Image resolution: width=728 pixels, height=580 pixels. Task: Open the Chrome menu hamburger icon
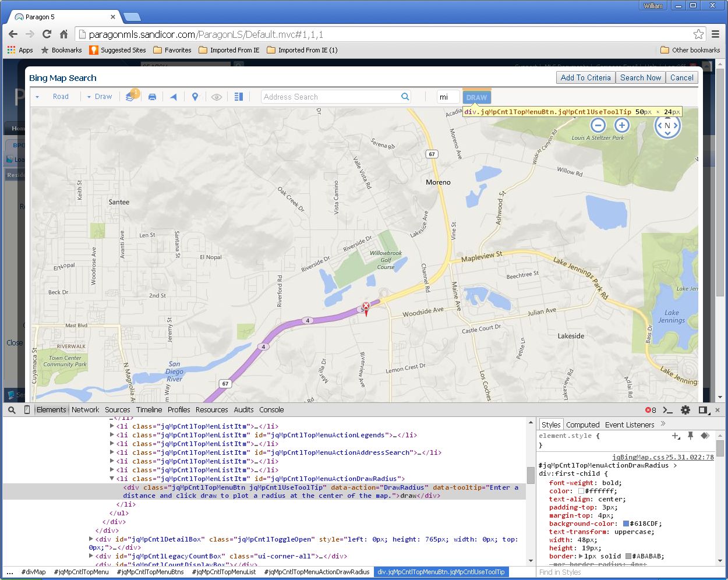coord(716,34)
